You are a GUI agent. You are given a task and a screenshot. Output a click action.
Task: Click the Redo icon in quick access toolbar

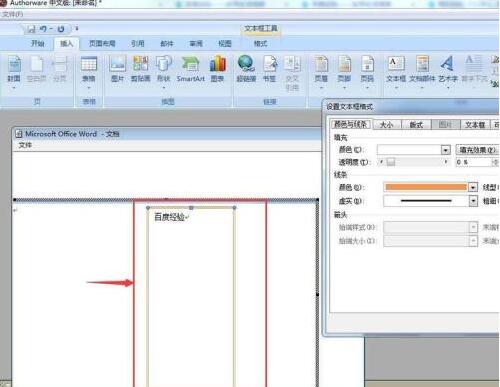(x=60, y=29)
